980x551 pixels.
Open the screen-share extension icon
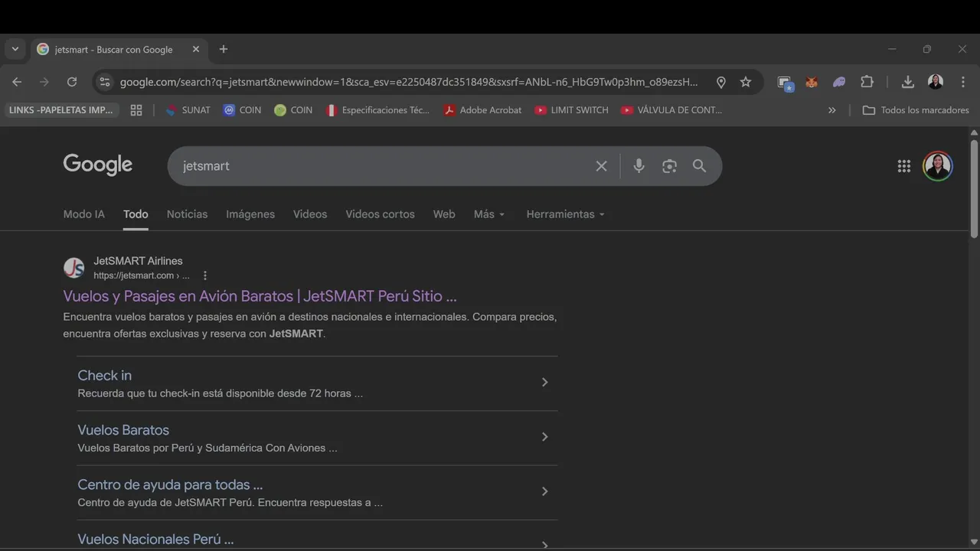tap(785, 83)
